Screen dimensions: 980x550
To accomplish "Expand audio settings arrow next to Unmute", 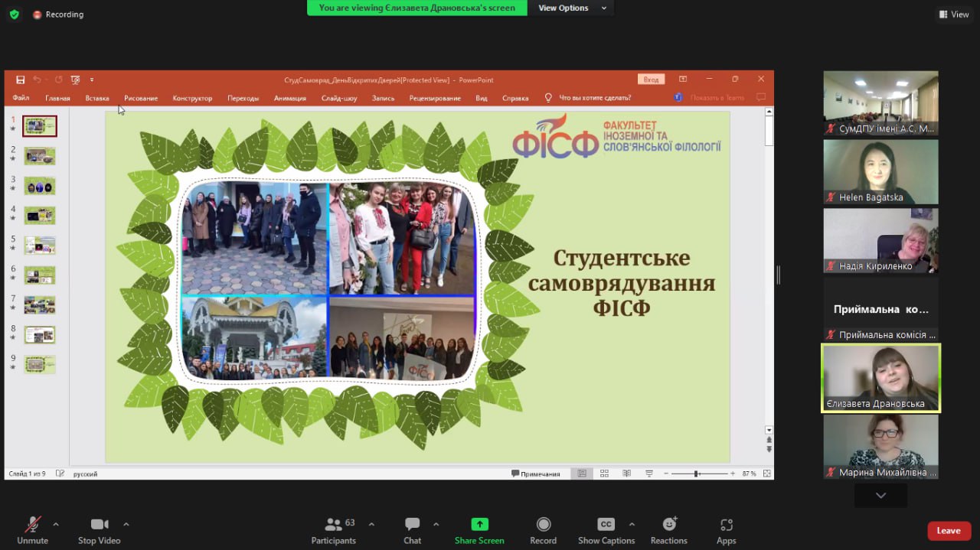I will (56, 524).
